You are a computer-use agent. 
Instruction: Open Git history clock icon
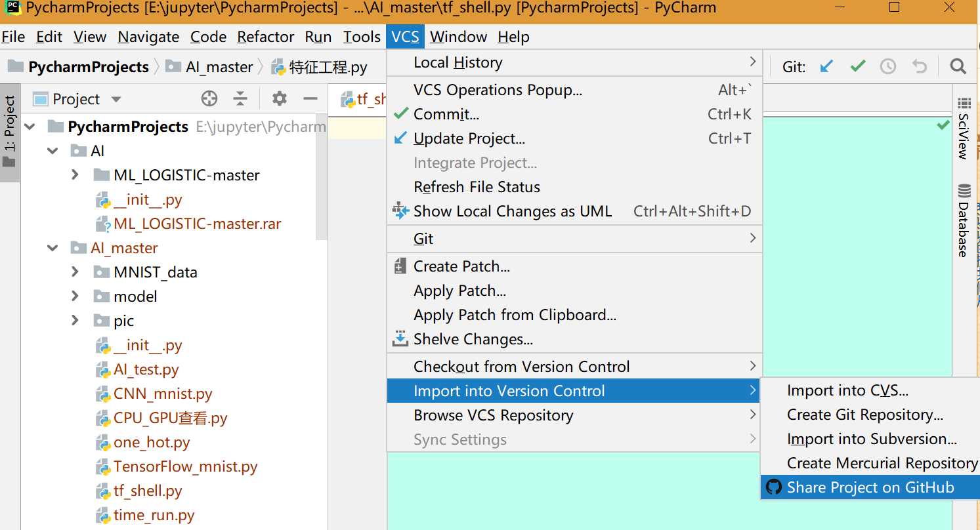pyautogui.click(x=888, y=66)
